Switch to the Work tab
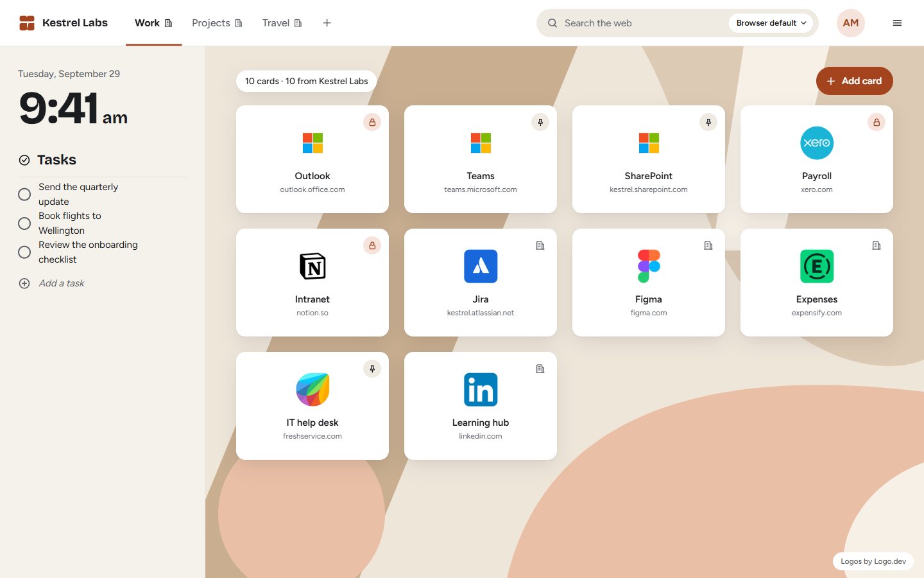Image resolution: width=924 pixels, height=578 pixels. pyautogui.click(x=153, y=23)
